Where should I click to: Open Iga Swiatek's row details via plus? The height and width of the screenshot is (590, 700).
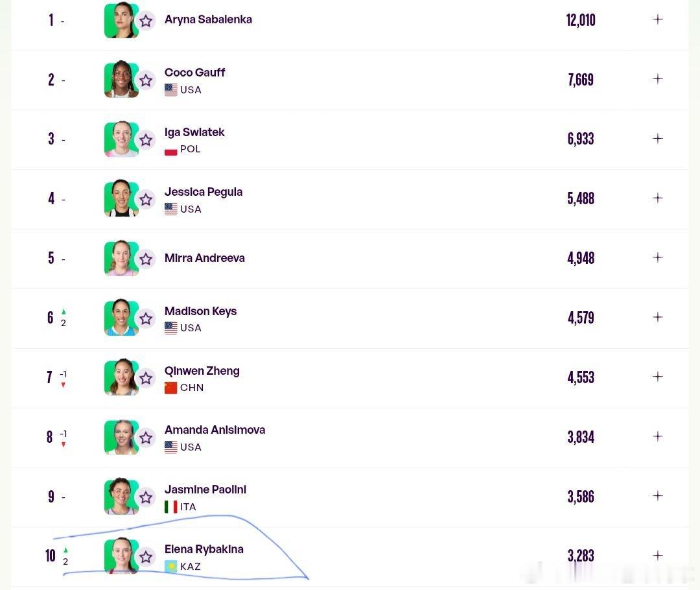(x=658, y=139)
